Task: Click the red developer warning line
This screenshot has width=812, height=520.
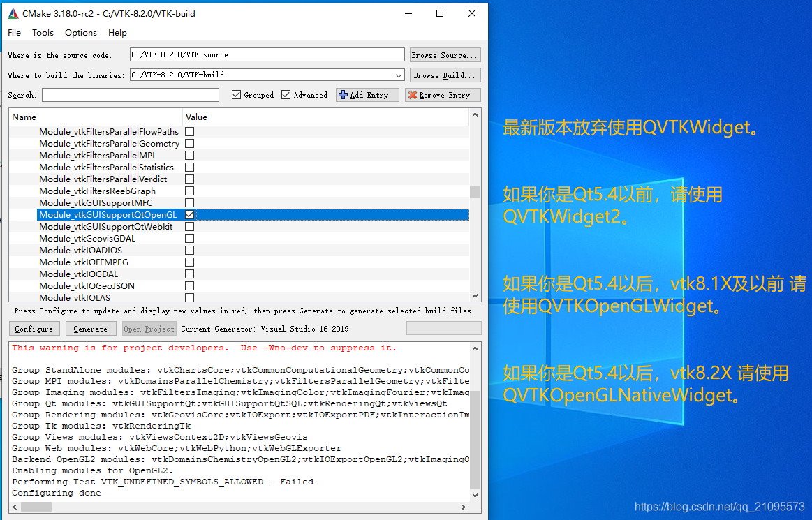Action: [x=204, y=348]
